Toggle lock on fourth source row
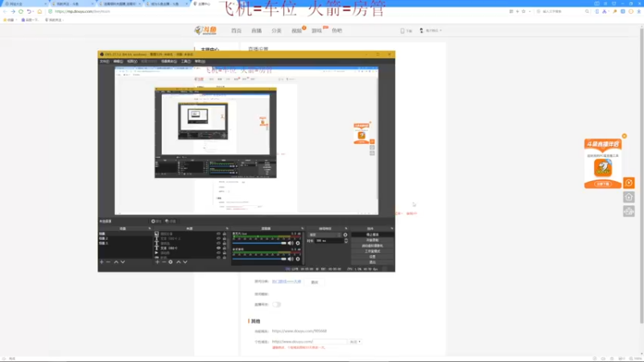 (225, 249)
